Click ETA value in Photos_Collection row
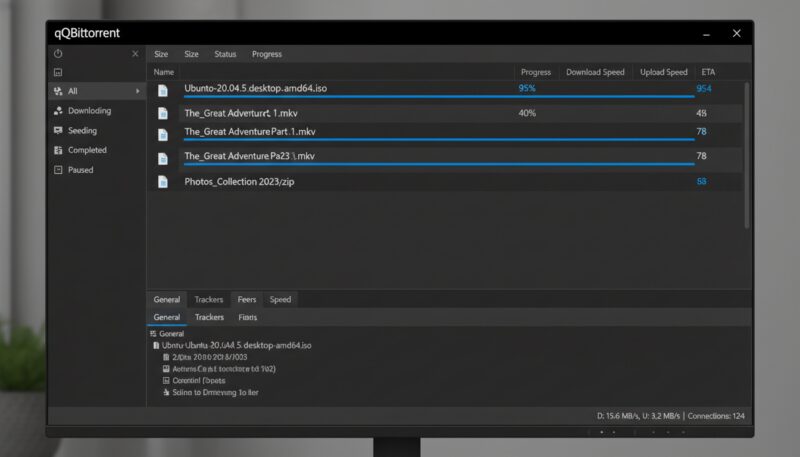This screenshot has height=457, width=800. 702,182
